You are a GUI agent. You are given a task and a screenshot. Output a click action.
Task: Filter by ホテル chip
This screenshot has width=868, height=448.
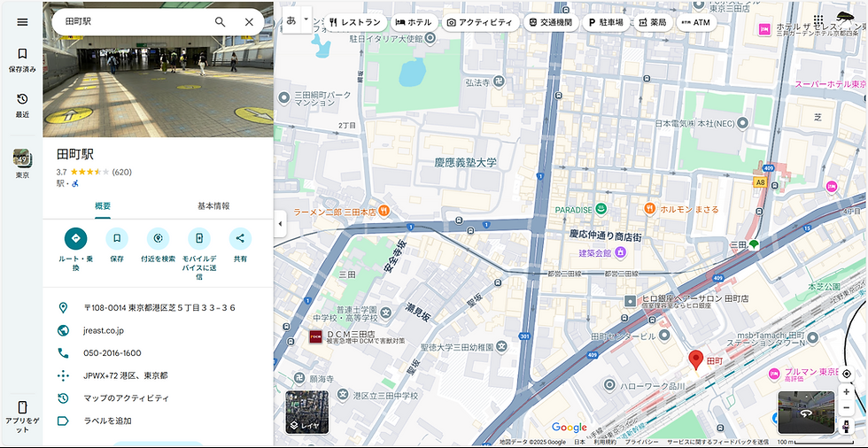pos(413,23)
